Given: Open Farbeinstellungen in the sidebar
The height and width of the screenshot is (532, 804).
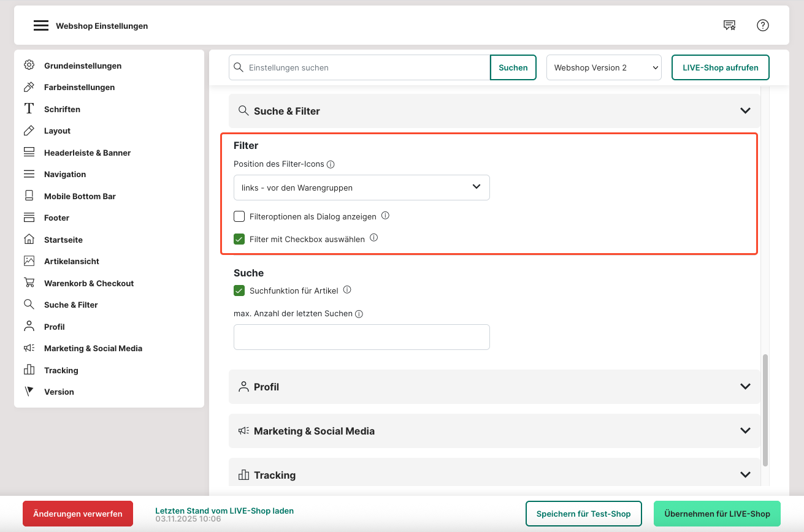Looking at the screenshot, I should tap(79, 87).
